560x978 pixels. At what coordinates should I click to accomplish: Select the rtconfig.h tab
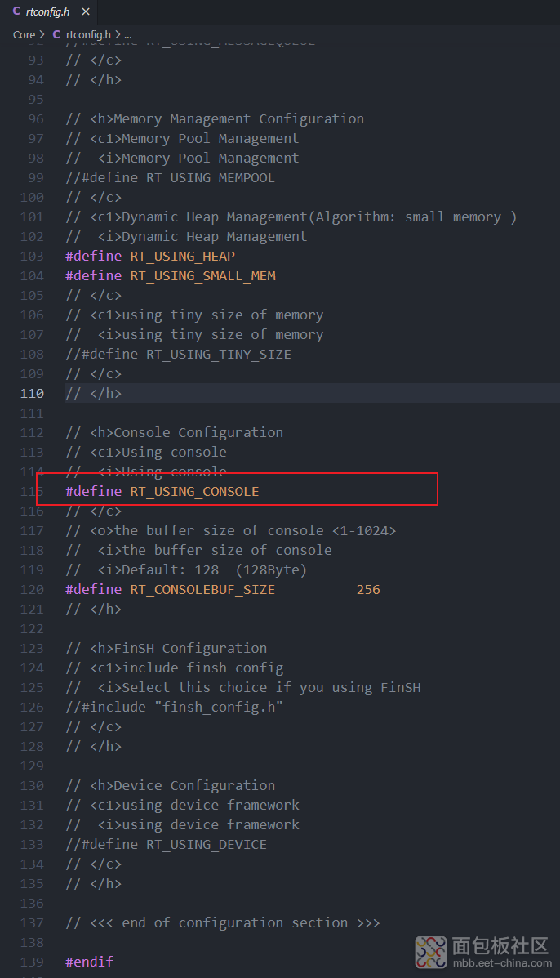coord(49,12)
